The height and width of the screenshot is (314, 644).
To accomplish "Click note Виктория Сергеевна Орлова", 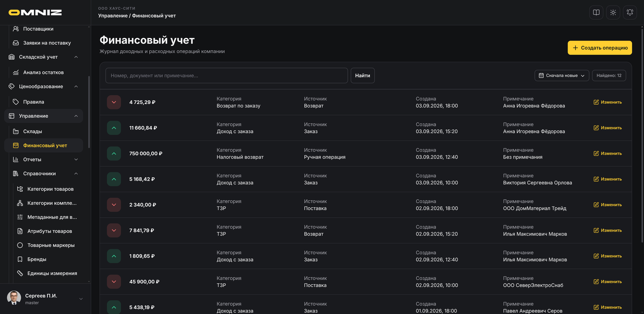I will (538, 183).
